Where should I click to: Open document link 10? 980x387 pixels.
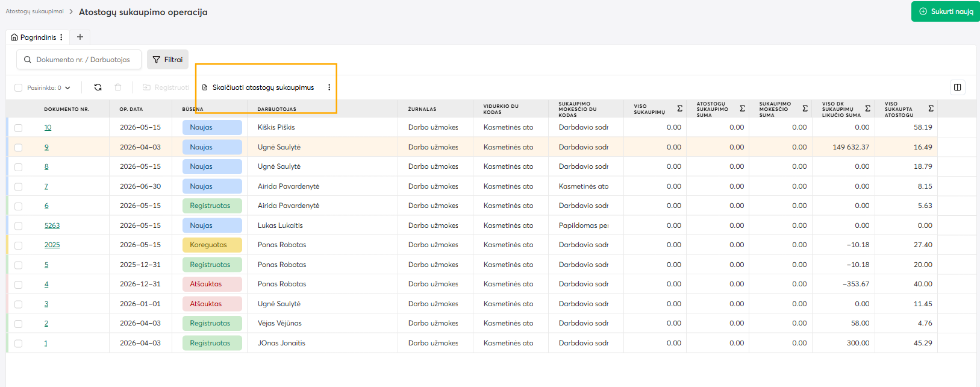[48, 127]
